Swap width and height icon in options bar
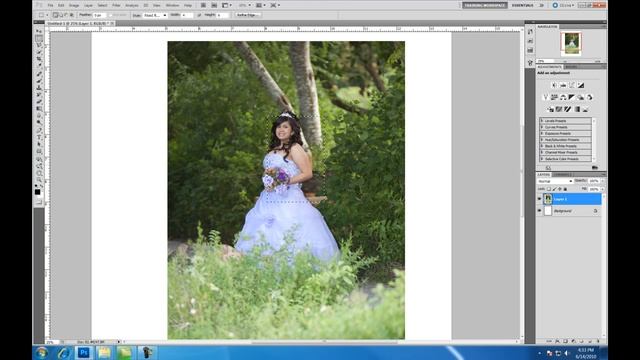 199,15
